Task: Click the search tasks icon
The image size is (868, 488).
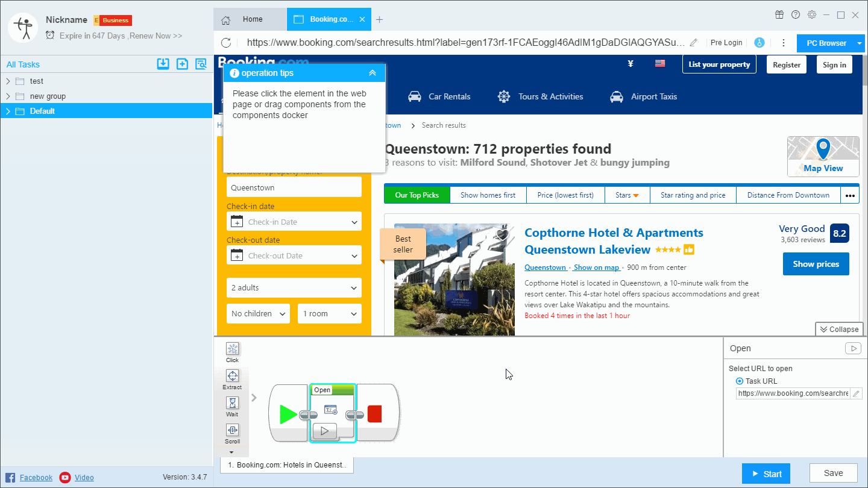Action: [201, 64]
